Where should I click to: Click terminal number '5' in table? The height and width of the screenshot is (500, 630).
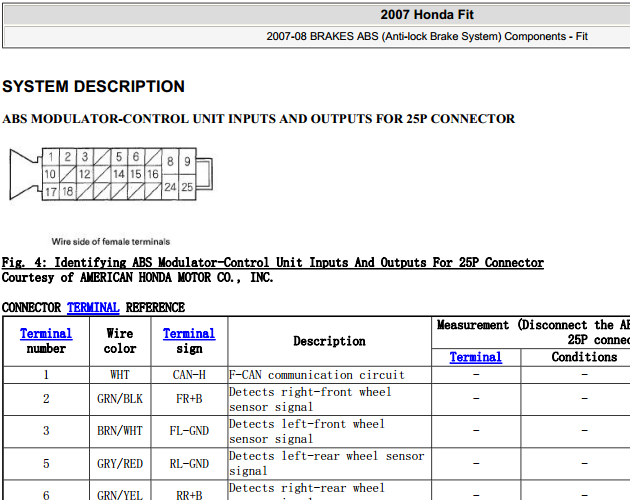pos(46,463)
